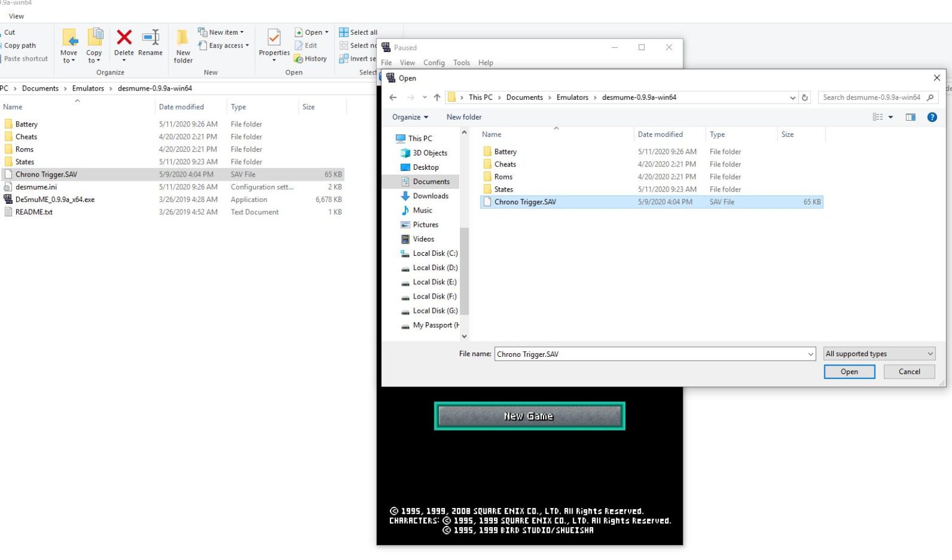Expand the New item dropdown arrow
The height and width of the screenshot is (560, 952).
[x=242, y=32]
